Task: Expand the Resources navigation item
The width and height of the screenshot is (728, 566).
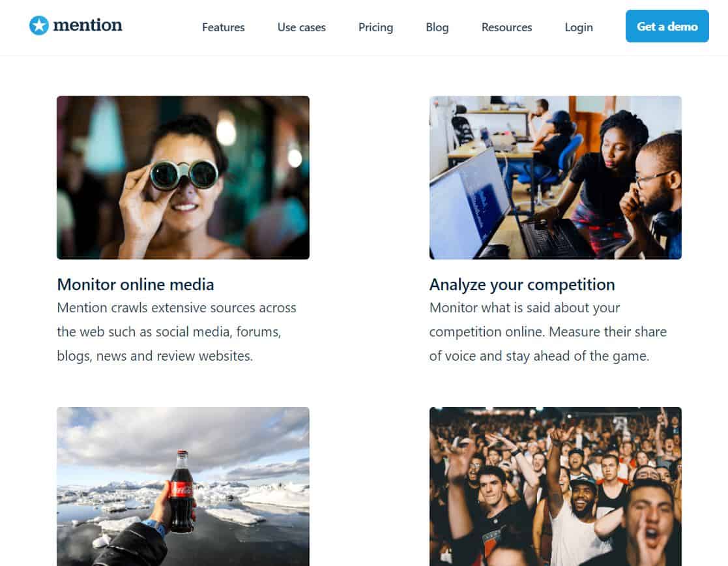Action: pos(506,27)
